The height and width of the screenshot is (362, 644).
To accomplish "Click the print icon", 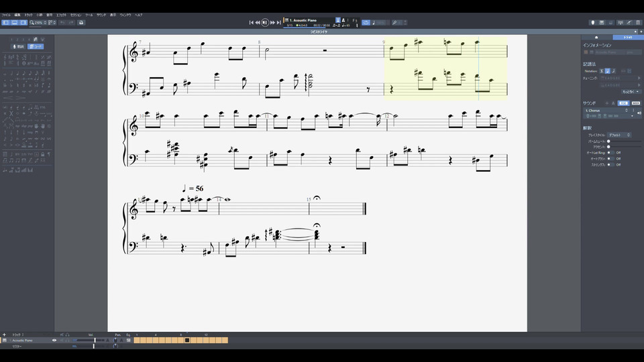I will click(81, 23).
